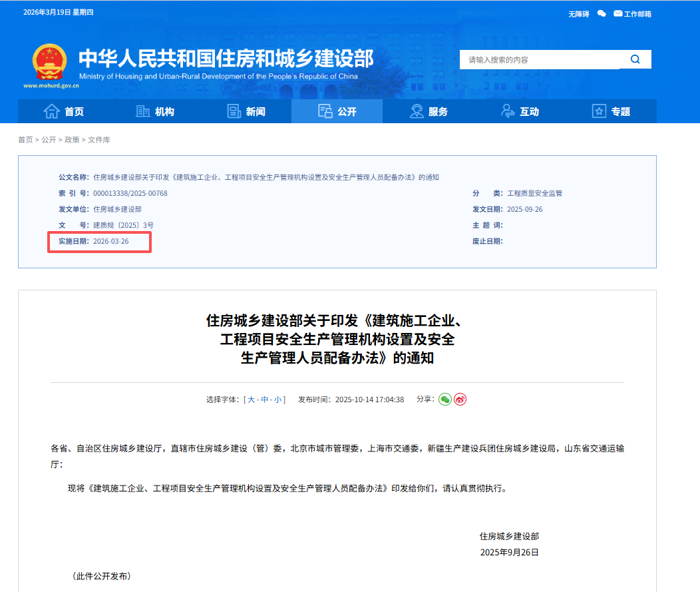This screenshot has height=592, width=700.
Task: Click the 首页 house icon
Action: coord(51,111)
